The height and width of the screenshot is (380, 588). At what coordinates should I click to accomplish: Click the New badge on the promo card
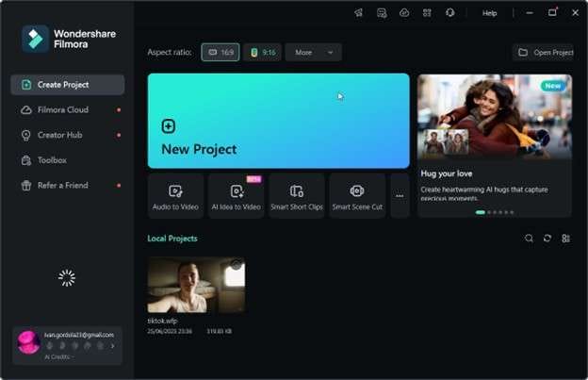[553, 86]
